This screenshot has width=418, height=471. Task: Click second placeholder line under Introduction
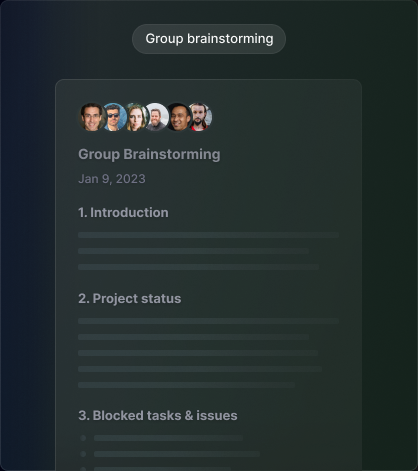point(193,251)
